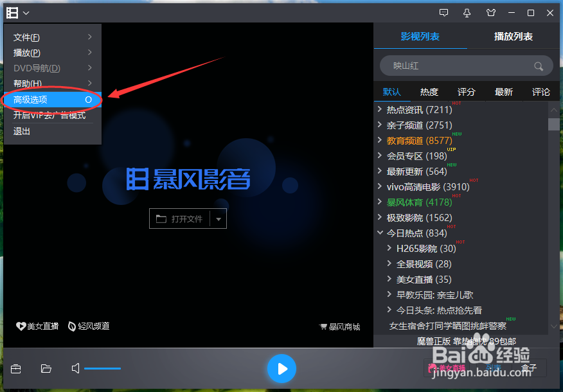Click the open-folder icon in bottom bar
This screenshot has height=392, width=563.
[x=46, y=369]
